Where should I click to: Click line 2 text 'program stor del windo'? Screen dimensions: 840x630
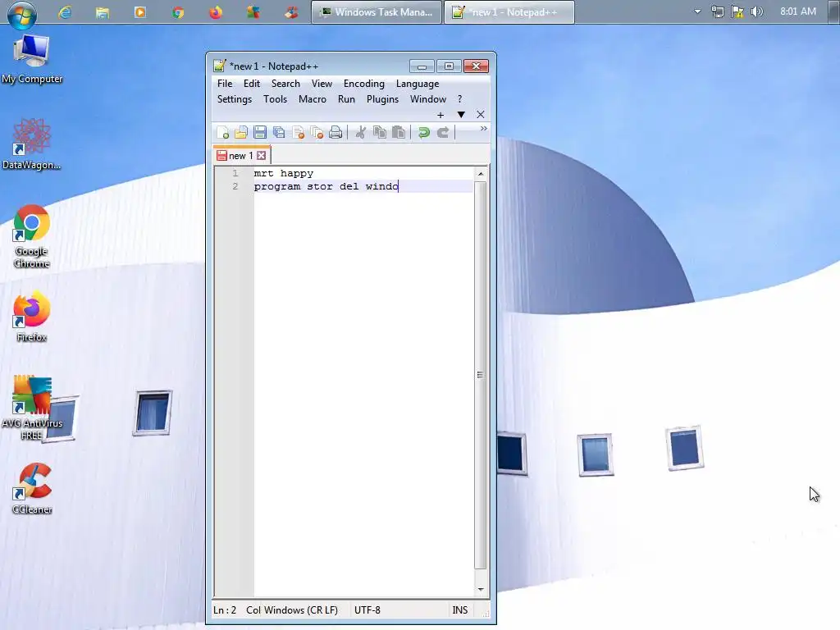[326, 186]
